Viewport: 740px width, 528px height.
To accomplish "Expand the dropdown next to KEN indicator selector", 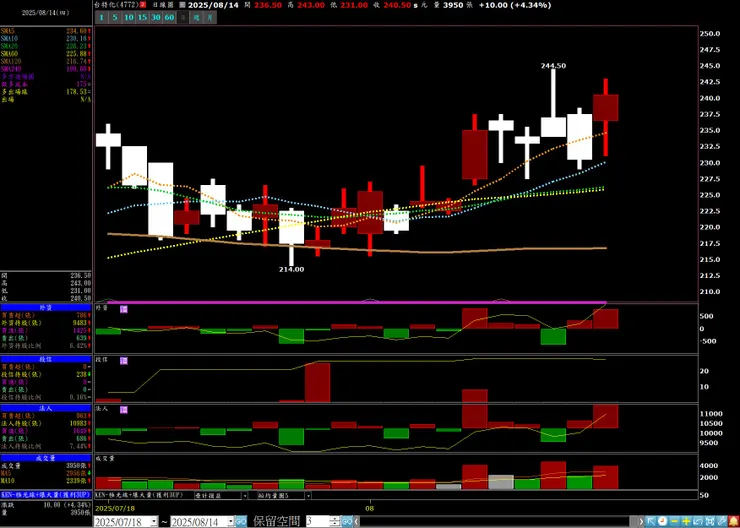I will coord(245,496).
